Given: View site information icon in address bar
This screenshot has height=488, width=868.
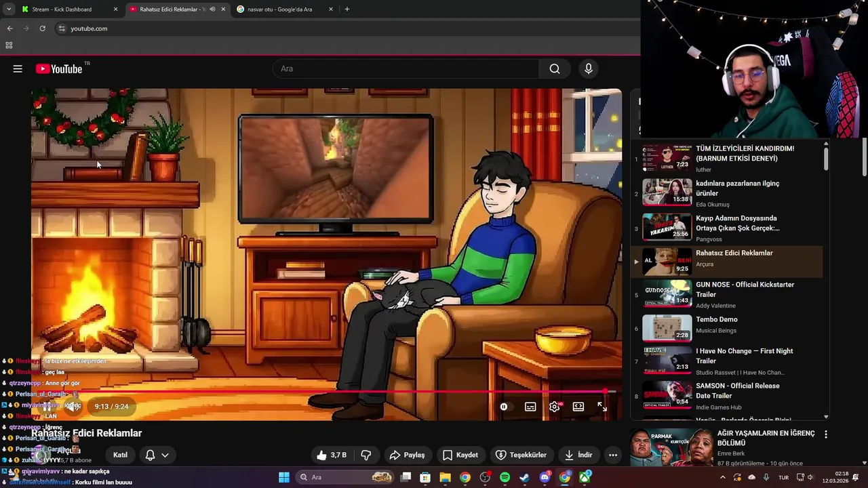Looking at the screenshot, I should tap(62, 28).
